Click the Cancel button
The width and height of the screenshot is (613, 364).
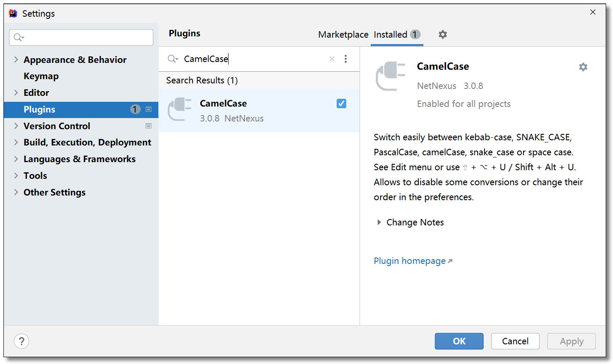click(x=515, y=341)
